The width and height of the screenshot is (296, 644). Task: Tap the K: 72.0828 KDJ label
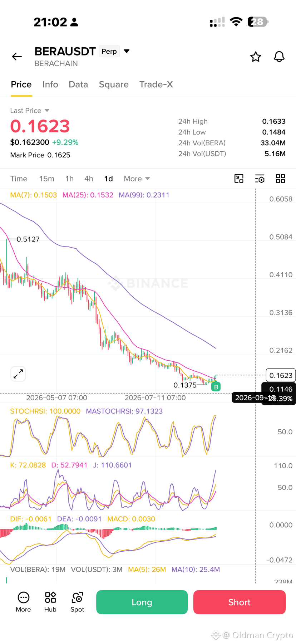[x=28, y=465]
